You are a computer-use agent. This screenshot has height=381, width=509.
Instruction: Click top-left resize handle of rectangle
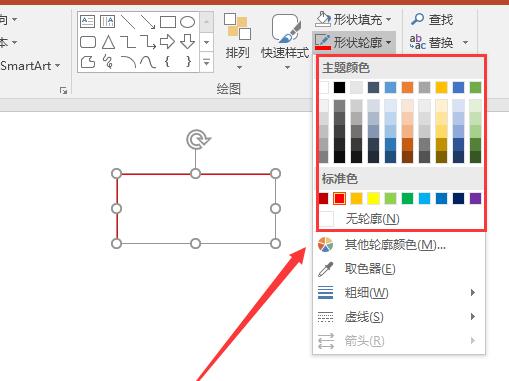point(116,173)
